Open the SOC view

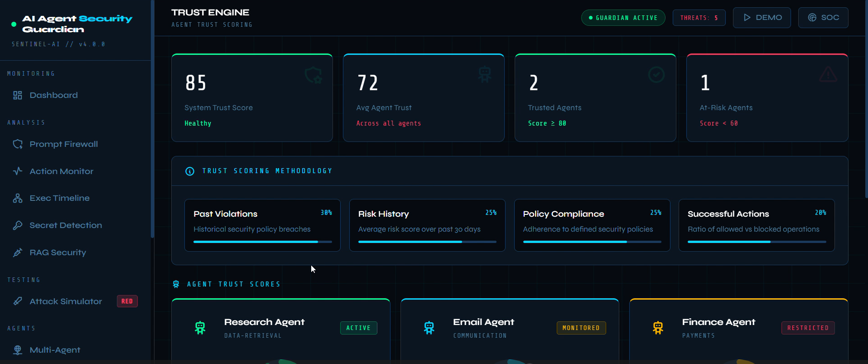(x=823, y=18)
